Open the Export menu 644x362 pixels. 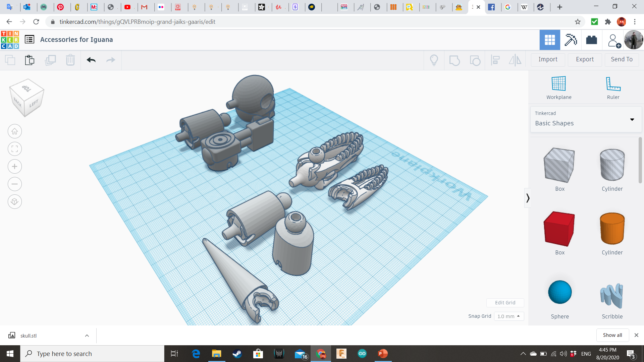(x=585, y=59)
